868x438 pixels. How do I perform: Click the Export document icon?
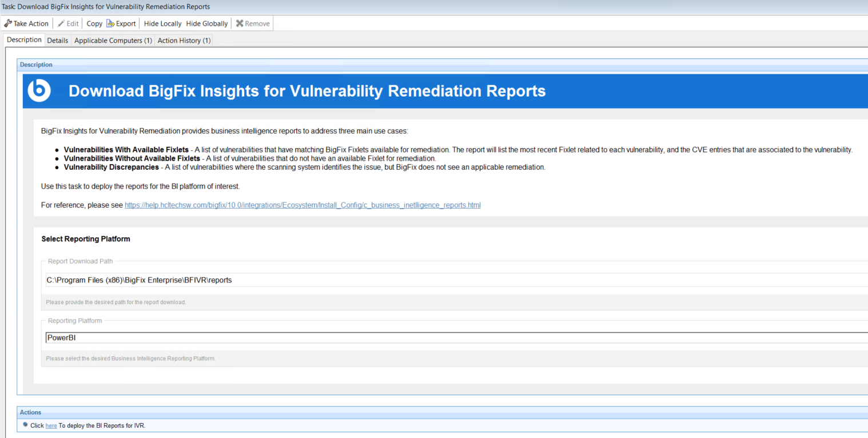pos(110,23)
